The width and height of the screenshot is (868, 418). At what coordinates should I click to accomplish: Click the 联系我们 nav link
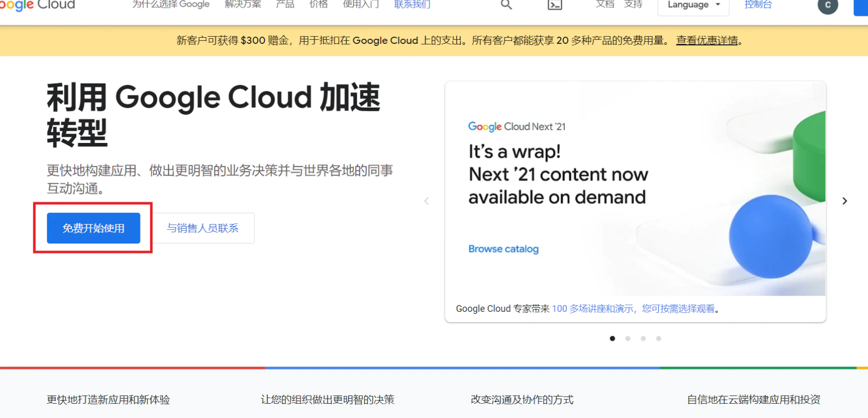click(x=412, y=5)
